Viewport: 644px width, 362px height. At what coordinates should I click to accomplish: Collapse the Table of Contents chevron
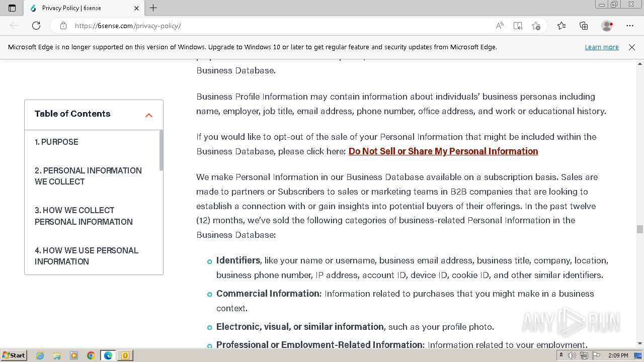click(x=149, y=115)
